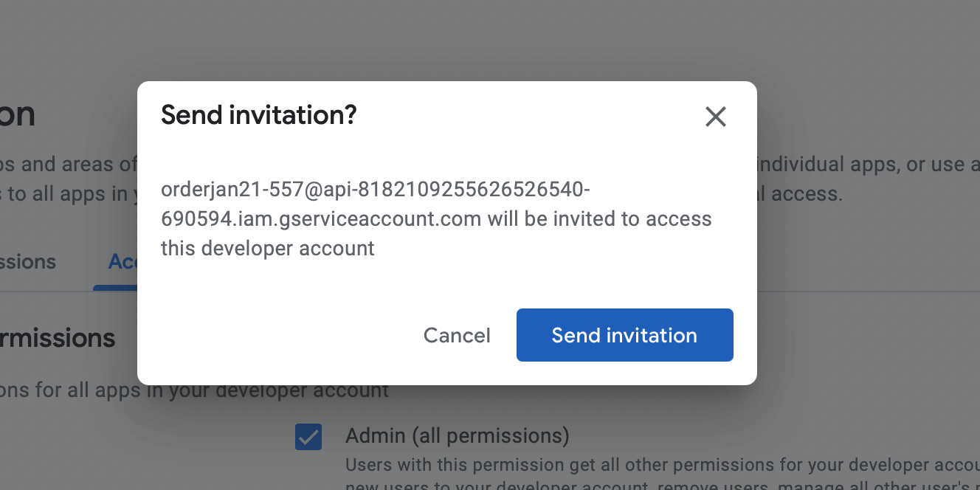Close the Send invitation dialog with X
The width and height of the screenshot is (980, 490).
coord(715,117)
